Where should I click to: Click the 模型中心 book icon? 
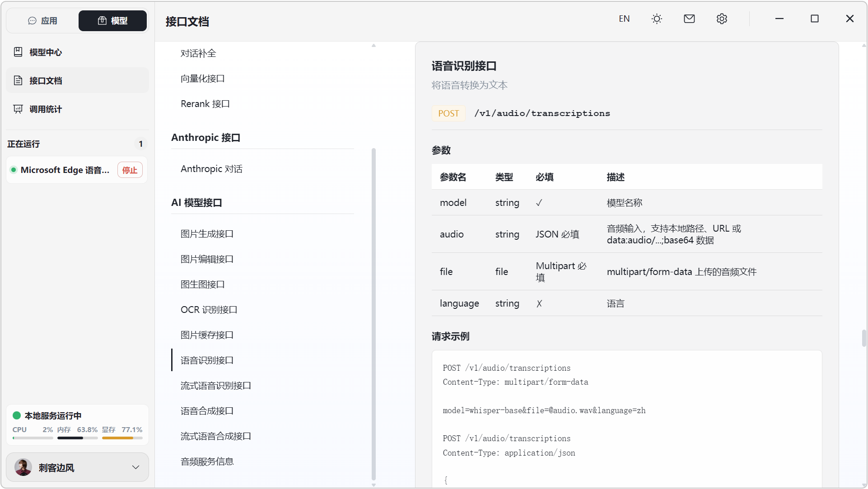[18, 52]
